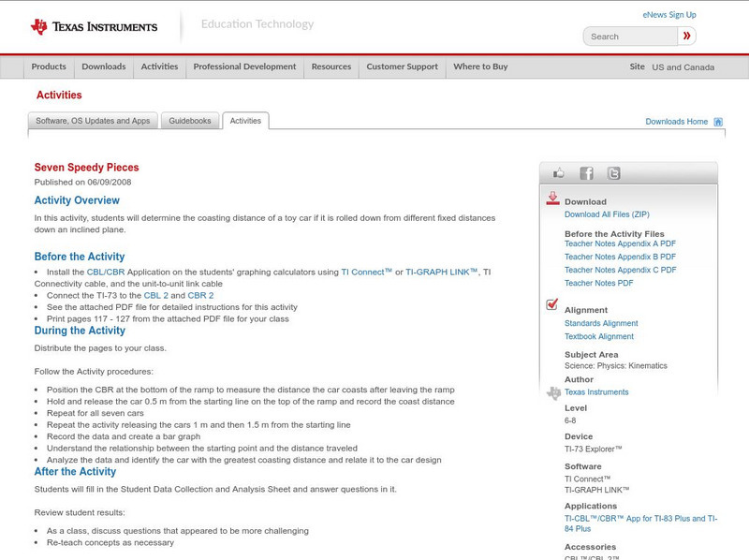Open the CBR 2 link

pyautogui.click(x=200, y=295)
